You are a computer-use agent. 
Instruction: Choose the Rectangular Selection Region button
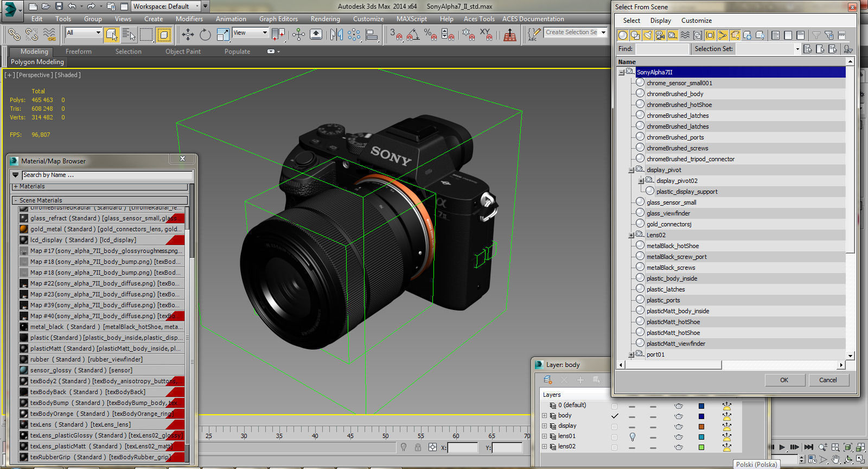(146, 35)
